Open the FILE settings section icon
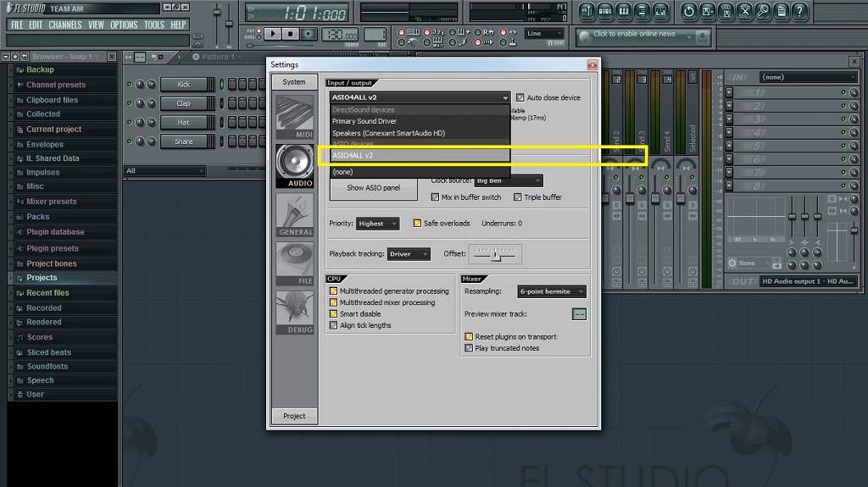The width and height of the screenshot is (868, 487). [x=295, y=263]
